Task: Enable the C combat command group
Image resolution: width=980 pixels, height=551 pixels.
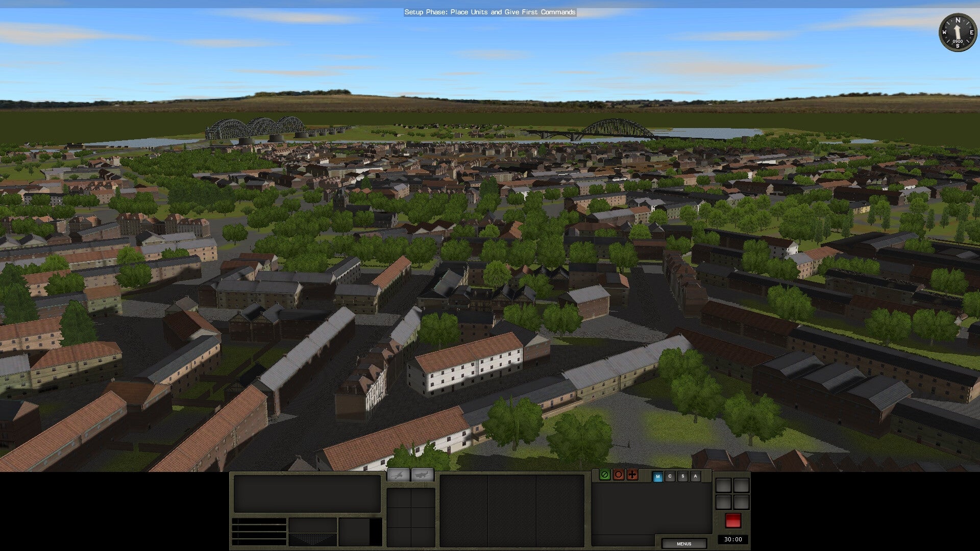Action: click(670, 476)
